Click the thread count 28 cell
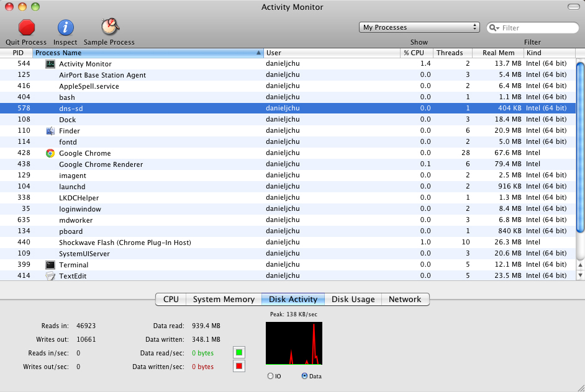Image resolution: width=585 pixels, height=392 pixels. pos(466,153)
